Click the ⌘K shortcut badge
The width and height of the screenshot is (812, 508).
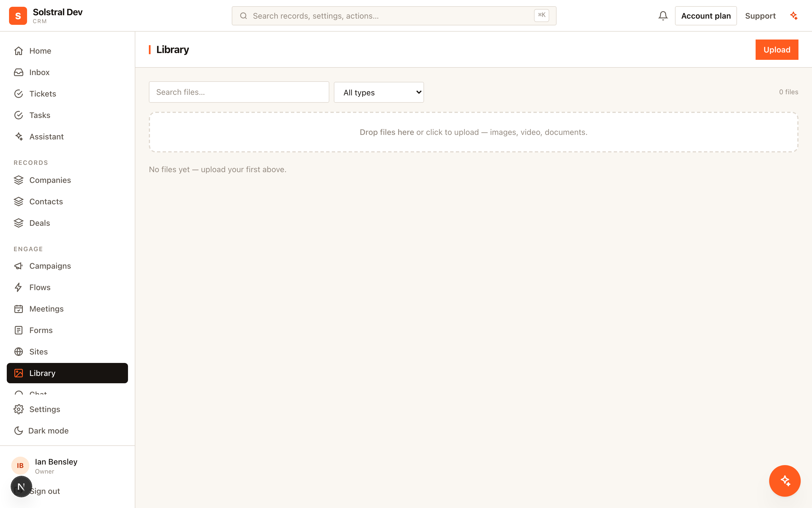[x=542, y=15]
